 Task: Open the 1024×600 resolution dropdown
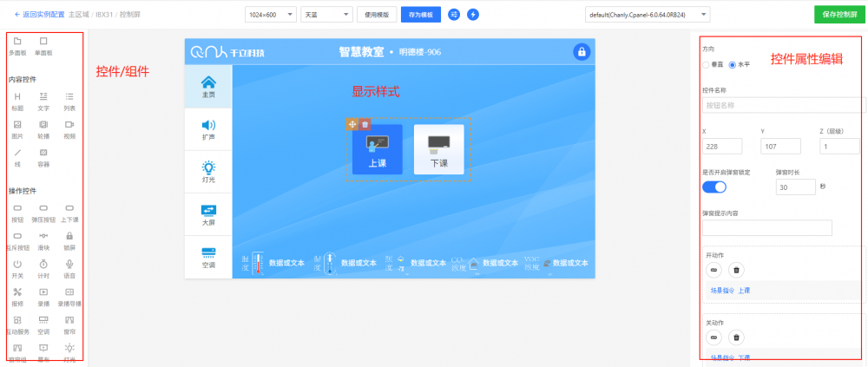[x=271, y=15]
